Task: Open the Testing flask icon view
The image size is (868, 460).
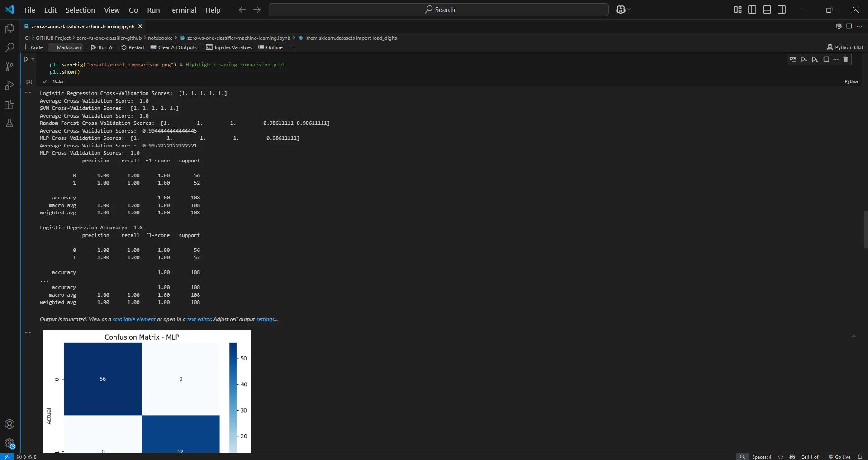Action: tap(9, 123)
